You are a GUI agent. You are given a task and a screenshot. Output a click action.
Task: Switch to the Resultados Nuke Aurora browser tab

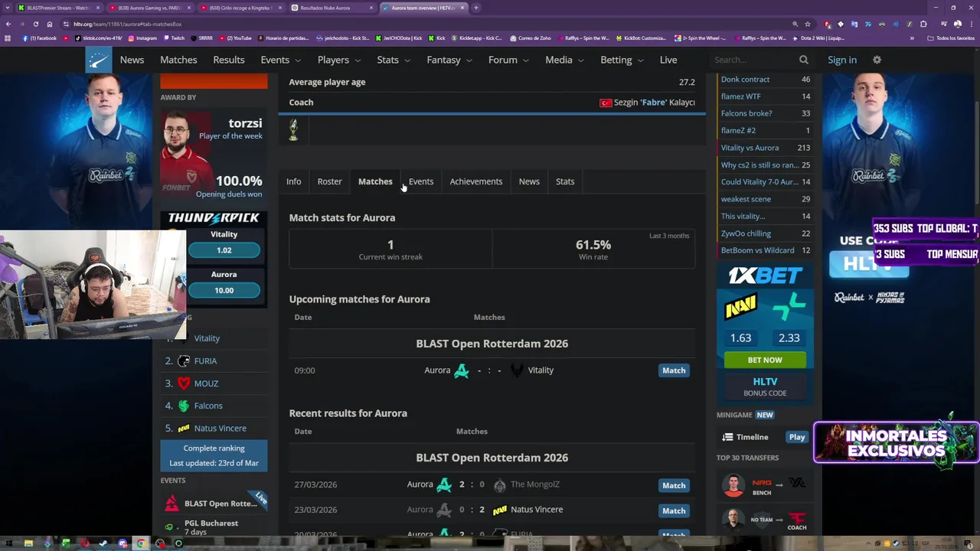331,8
